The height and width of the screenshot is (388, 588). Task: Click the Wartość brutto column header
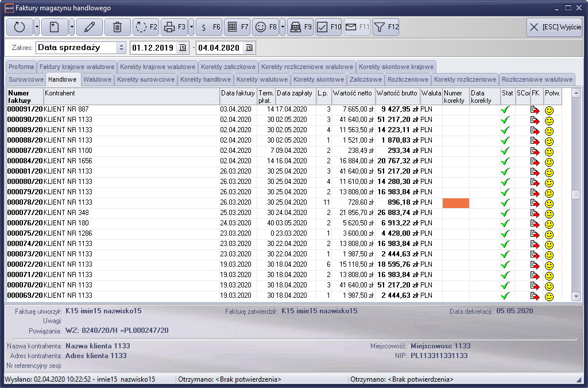pos(397,93)
